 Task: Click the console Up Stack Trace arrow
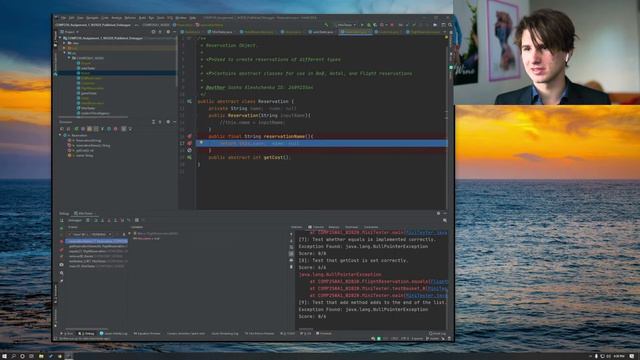pos(291,234)
